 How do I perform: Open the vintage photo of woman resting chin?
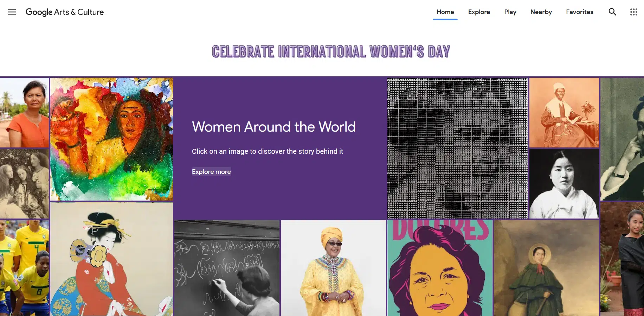tap(622, 139)
